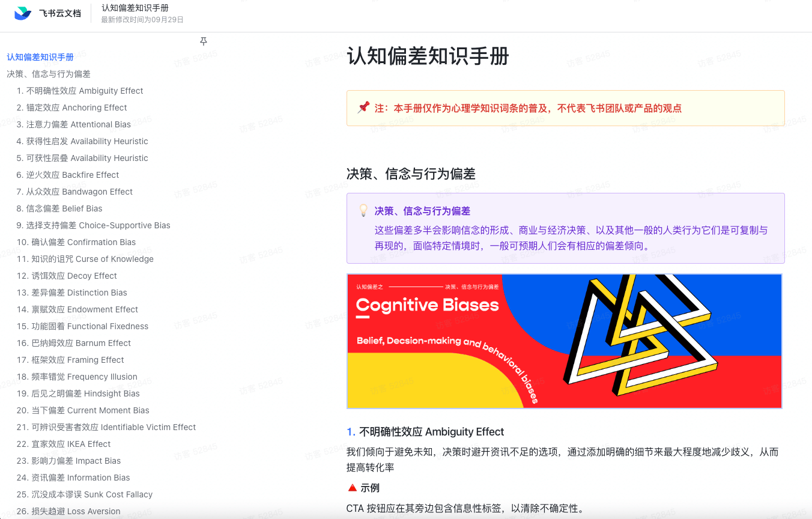Open 23. 影响力偏差 Impact Bias
This screenshot has height=519, width=812.
pos(68,461)
